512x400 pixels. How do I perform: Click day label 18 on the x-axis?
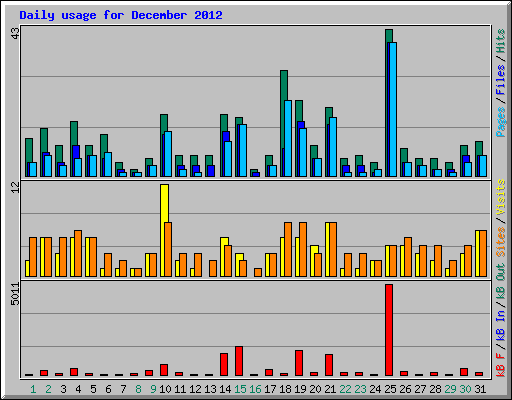click(x=285, y=389)
